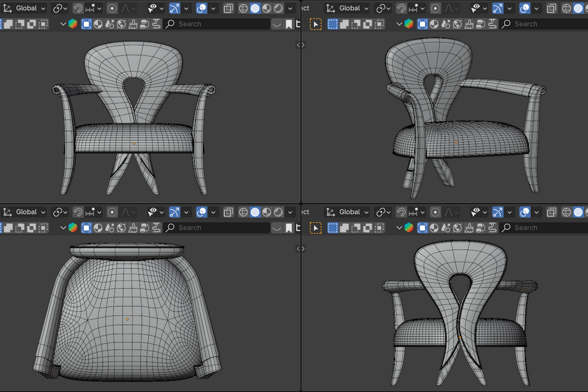Viewport: 588px width, 392px height.
Task: Click the Search field in bottom-right viewport
Action: tap(543, 228)
